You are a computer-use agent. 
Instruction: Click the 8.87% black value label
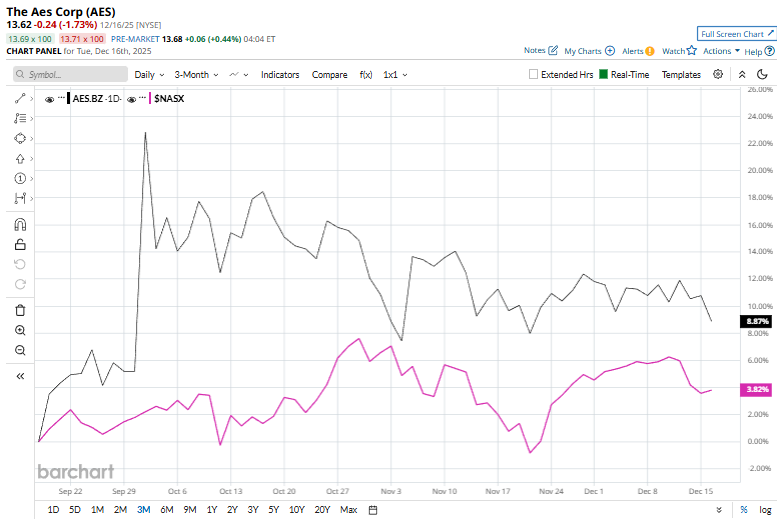(x=756, y=321)
